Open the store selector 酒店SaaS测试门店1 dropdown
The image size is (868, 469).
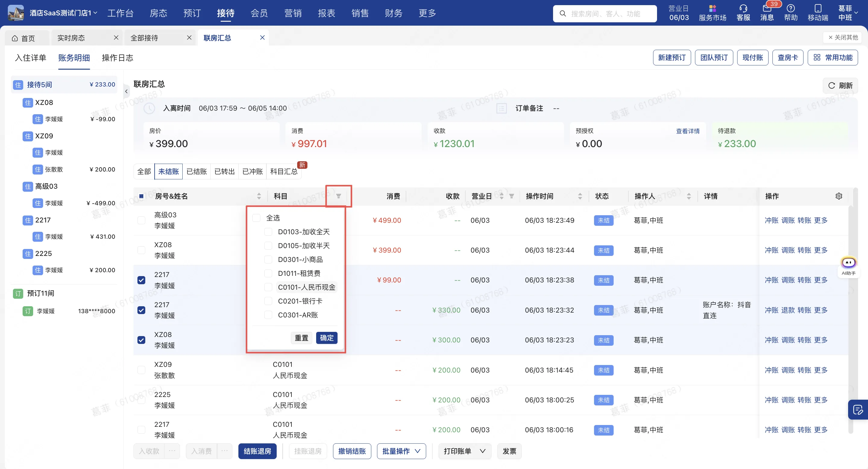click(63, 13)
